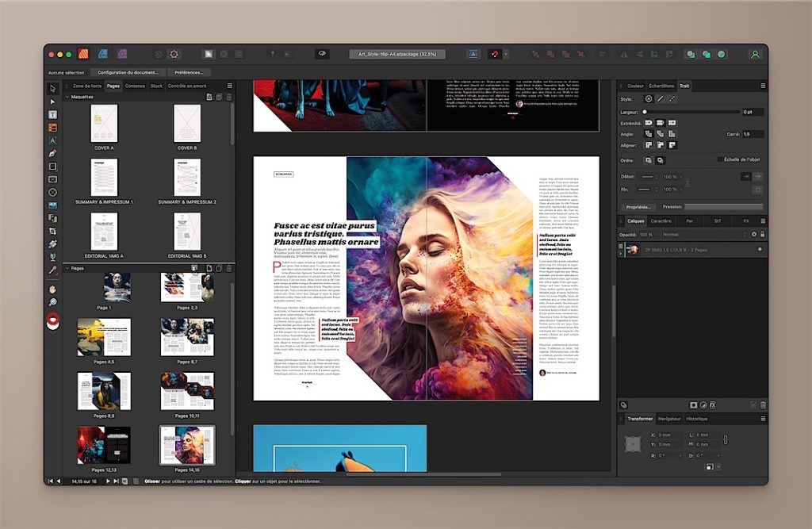
Task: Enable the Échelle de l'objet checkbox
Action: 720,159
